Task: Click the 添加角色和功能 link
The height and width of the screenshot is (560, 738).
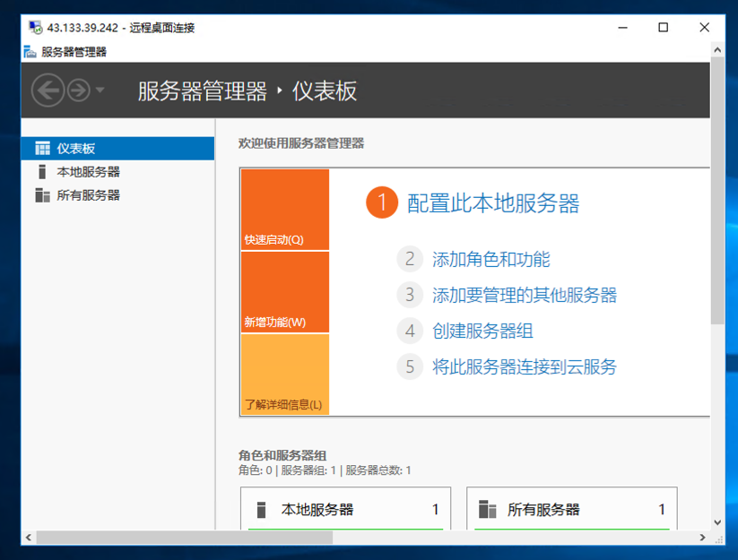Action: click(x=491, y=260)
